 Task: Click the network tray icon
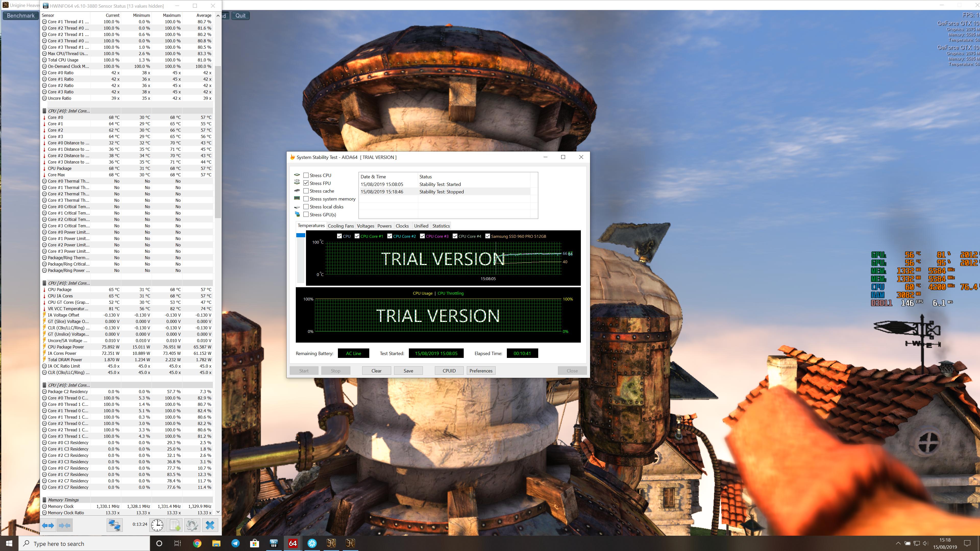tap(916, 543)
